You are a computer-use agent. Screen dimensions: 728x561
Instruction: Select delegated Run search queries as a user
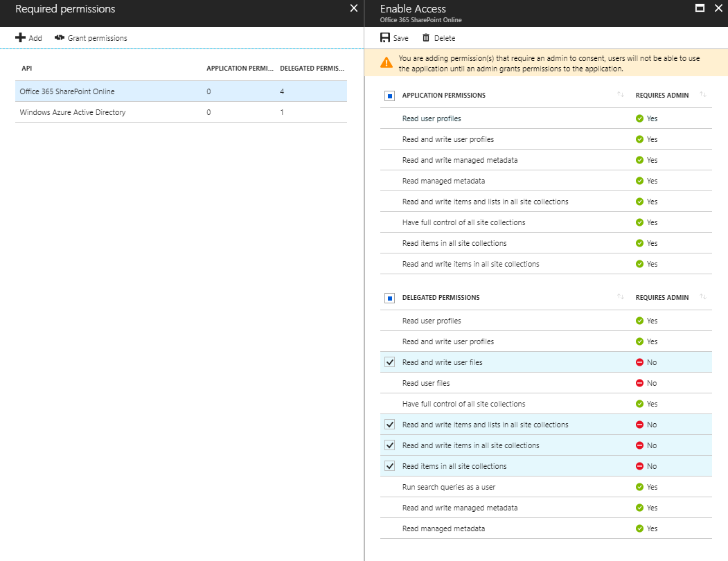449,487
